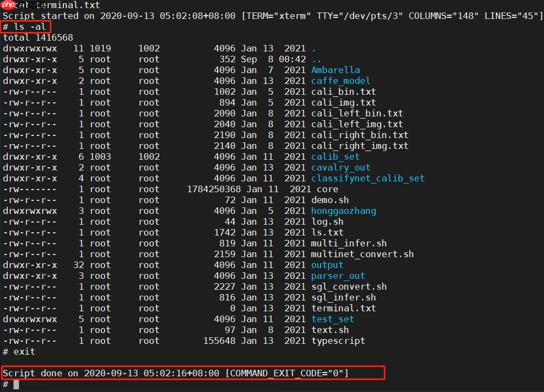Click the file name 'cali_img.txt'
544x392 pixels.
point(344,103)
